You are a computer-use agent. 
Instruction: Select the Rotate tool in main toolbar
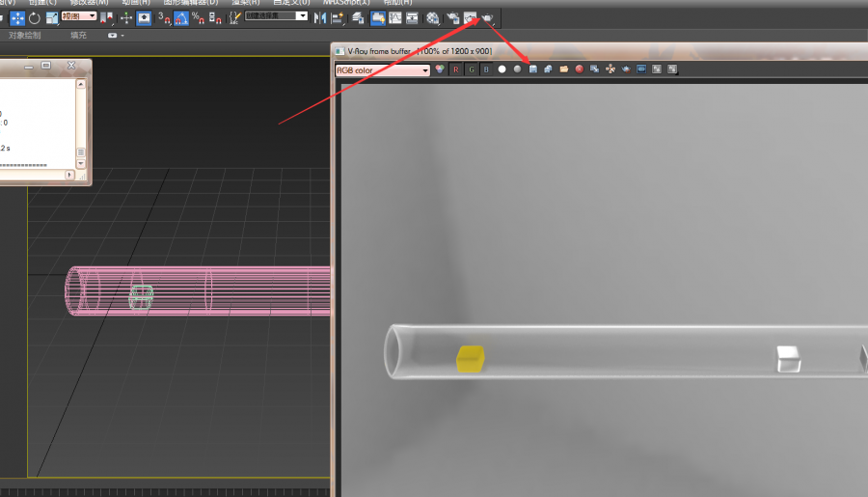click(35, 17)
